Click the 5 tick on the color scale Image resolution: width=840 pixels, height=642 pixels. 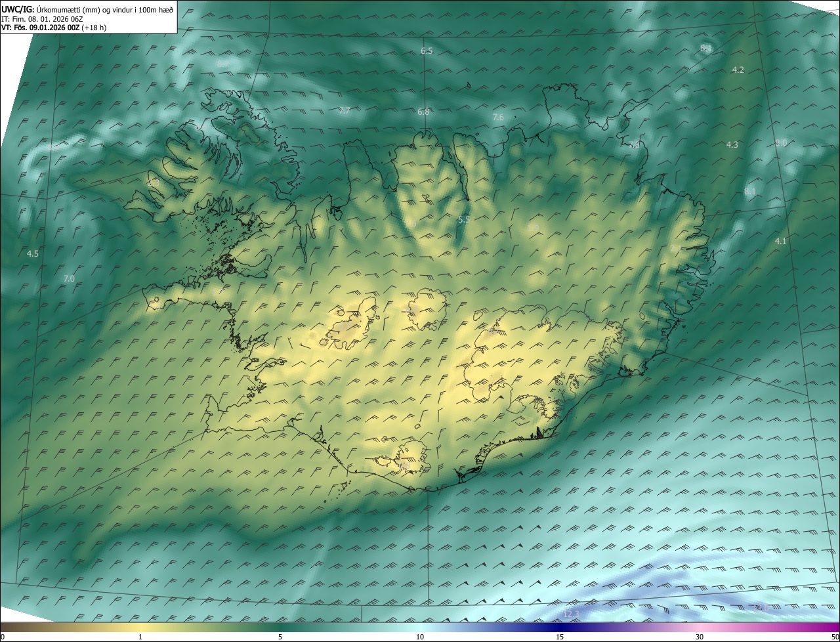click(x=280, y=637)
